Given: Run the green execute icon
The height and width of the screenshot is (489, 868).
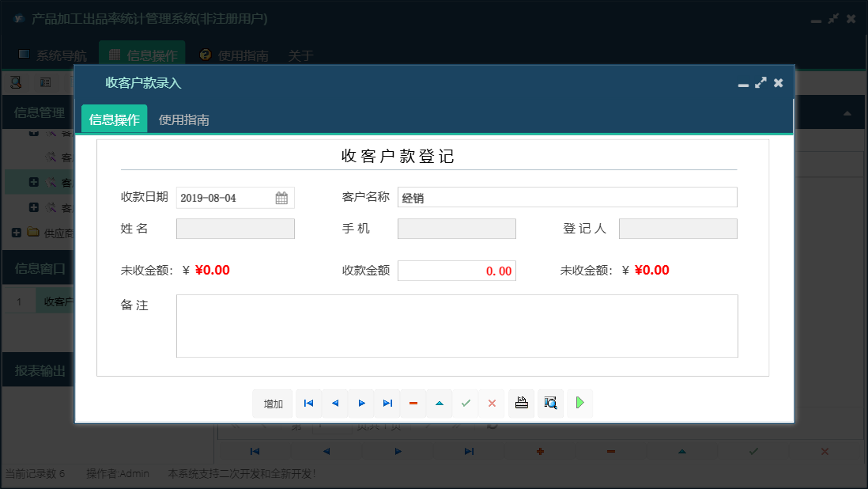Looking at the screenshot, I should pos(579,403).
